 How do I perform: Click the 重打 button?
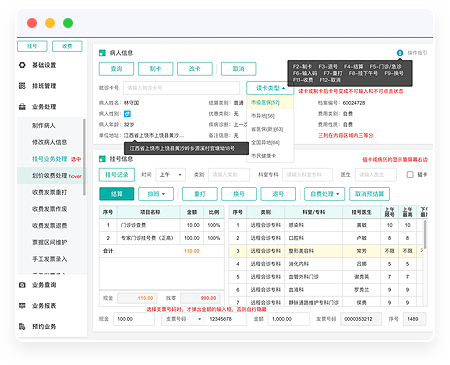(x=200, y=194)
